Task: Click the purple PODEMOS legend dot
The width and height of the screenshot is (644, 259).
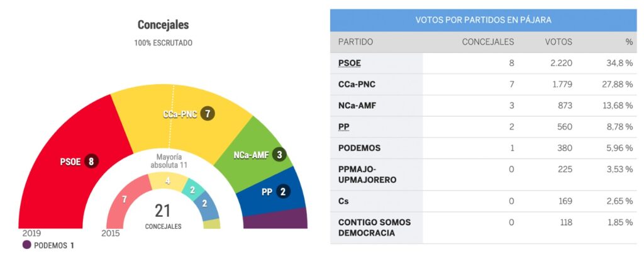Action: click(26, 245)
